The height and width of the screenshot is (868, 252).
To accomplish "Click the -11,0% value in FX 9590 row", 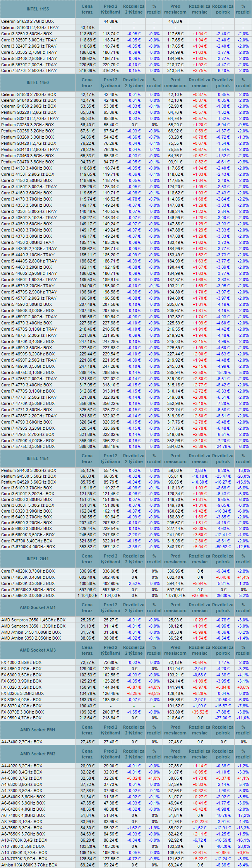I will (244, 718).
